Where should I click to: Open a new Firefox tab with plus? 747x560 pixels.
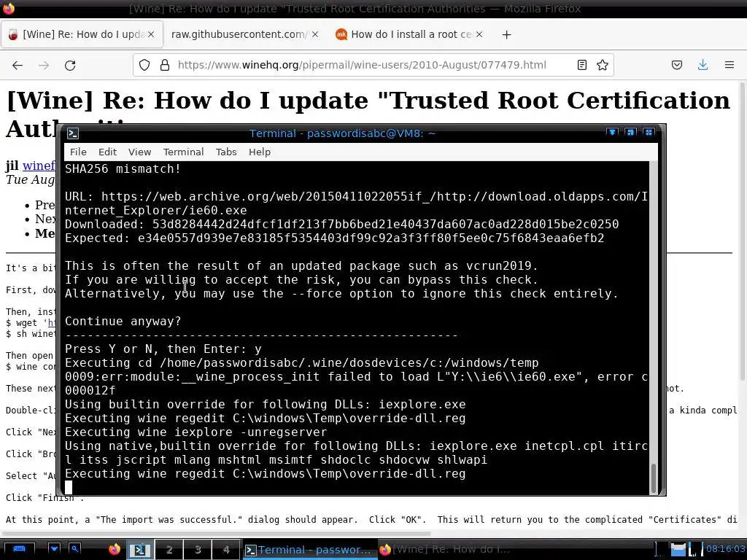click(506, 35)
